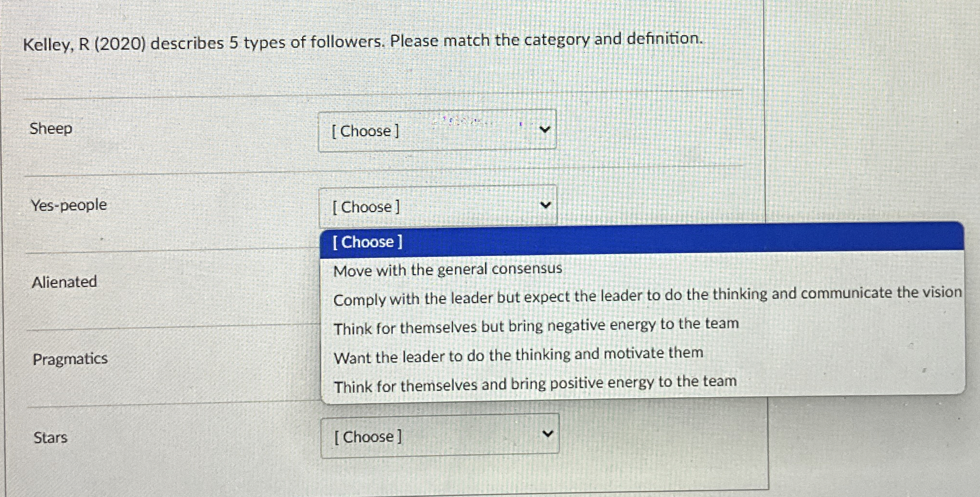The width and height of the screenshot is (980, 497).
Task: Click the 'Alienated' category label
Action: tap(64, 282)
